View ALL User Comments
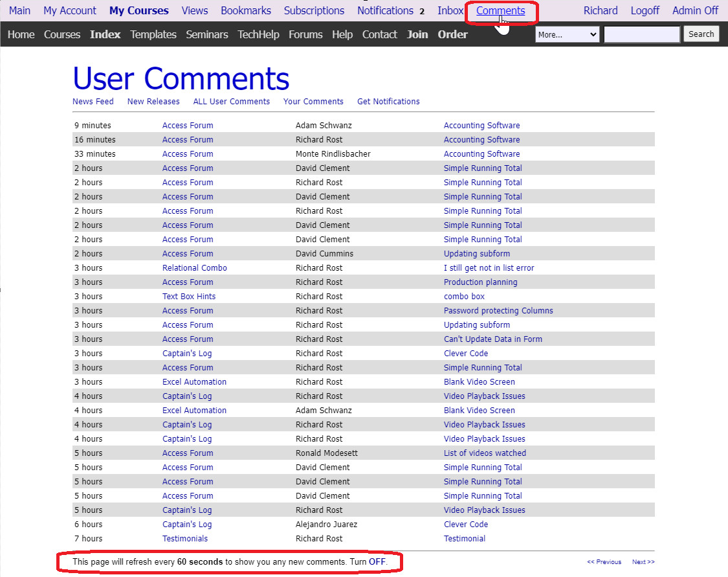 point(231,101)
